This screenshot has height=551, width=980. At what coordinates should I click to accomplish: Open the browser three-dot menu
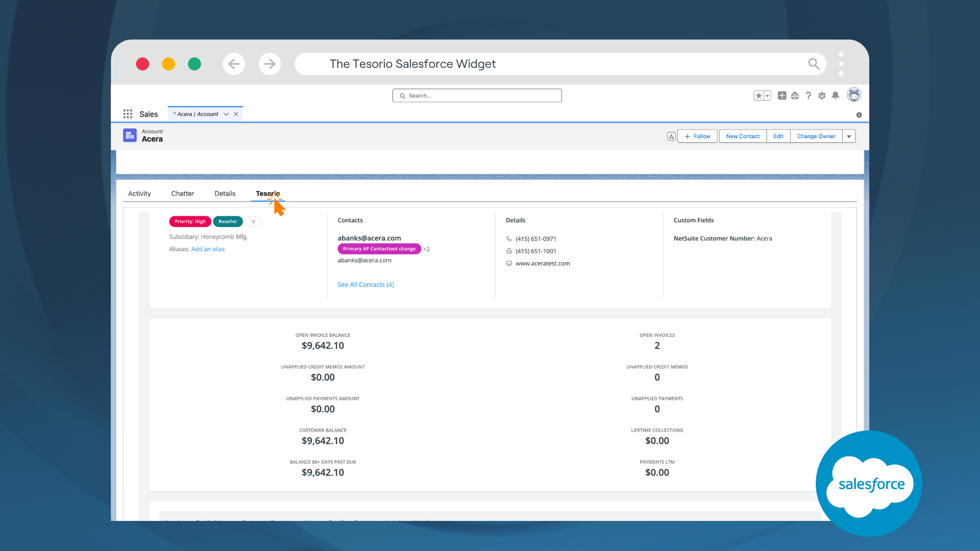841,64
